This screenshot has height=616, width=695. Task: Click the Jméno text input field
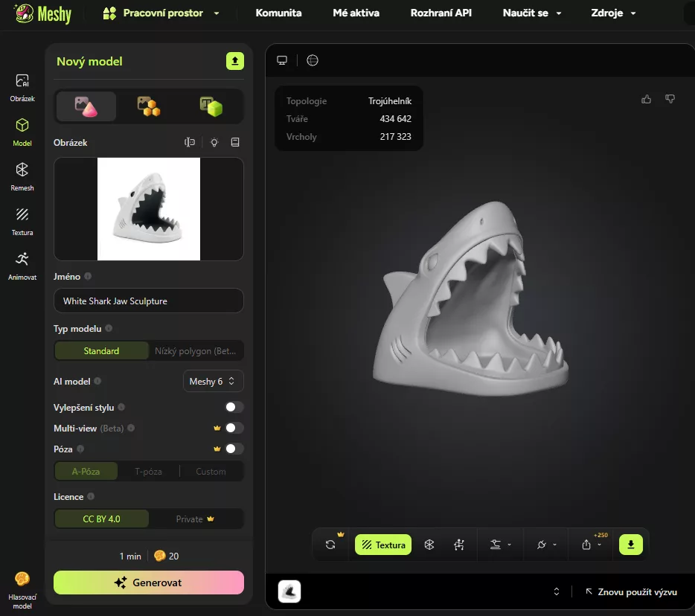coord(148,301)
